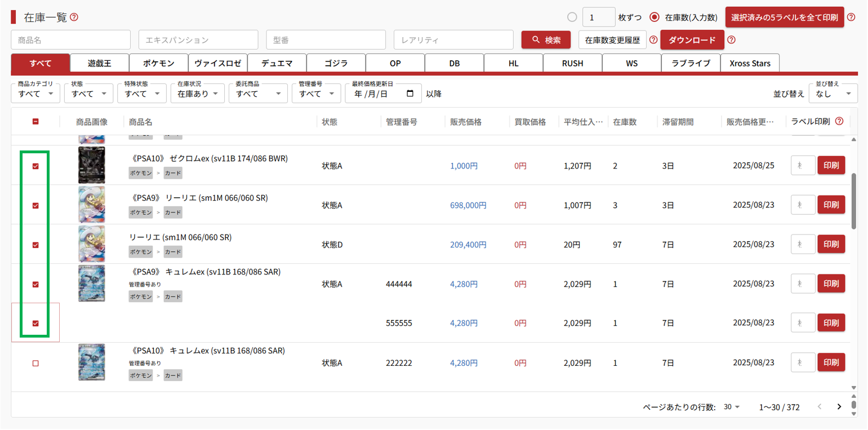Open the 在庫状況 dropdown
This screenshot has height=430, width=868.
[x=197, y=94]
